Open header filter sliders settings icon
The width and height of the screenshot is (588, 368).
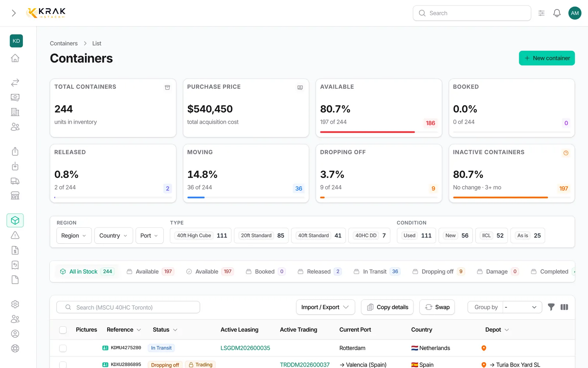coord(541,13)
